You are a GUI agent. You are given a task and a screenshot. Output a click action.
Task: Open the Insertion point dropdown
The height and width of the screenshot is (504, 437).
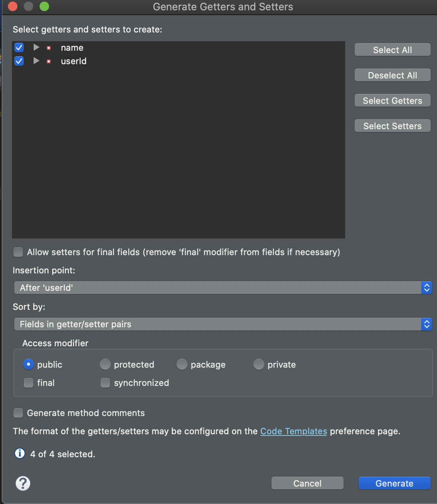click(223, 288)
